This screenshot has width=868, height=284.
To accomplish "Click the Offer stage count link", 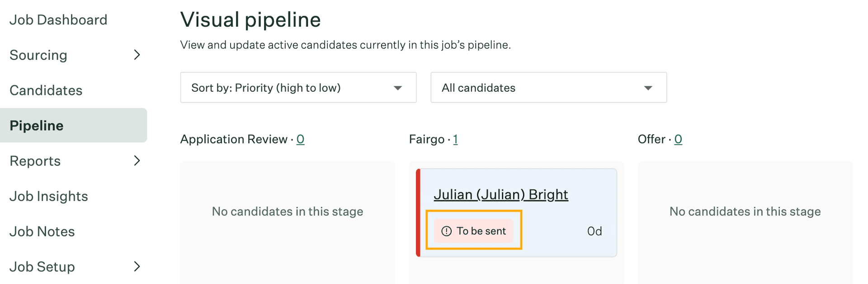I will (678, 139).
